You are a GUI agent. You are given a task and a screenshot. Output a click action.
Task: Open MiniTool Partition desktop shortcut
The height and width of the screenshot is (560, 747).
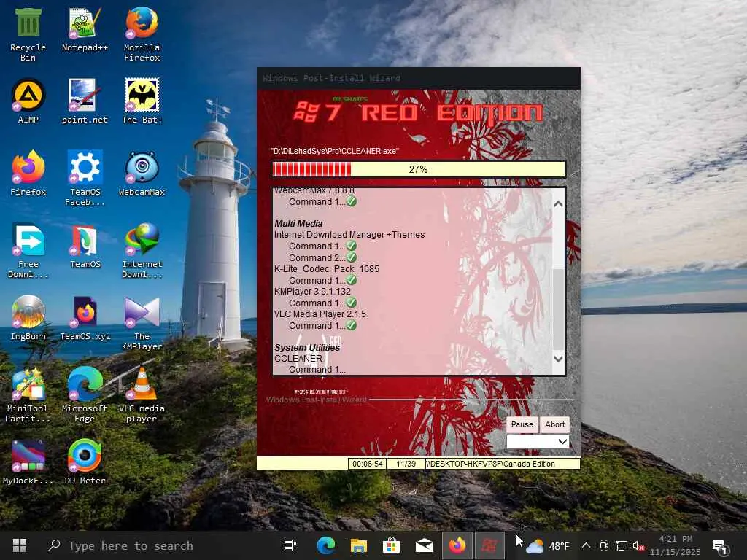[27, 395]
